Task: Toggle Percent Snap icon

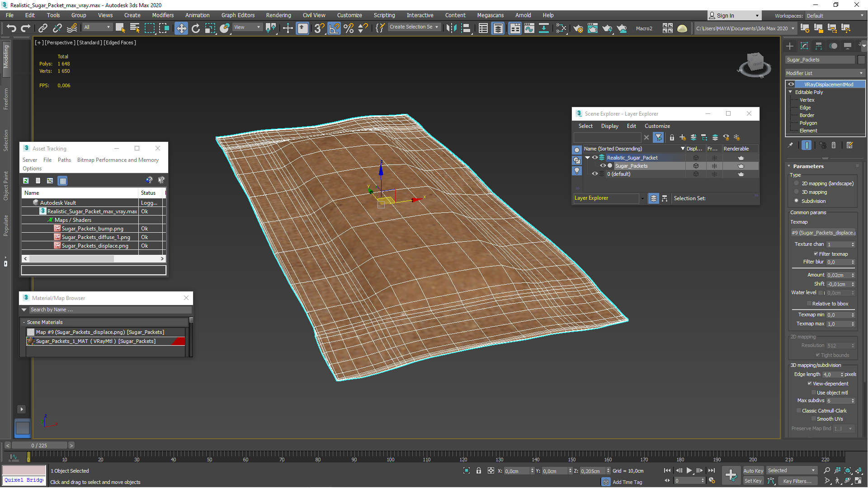Action: click(x=349, y=28)
